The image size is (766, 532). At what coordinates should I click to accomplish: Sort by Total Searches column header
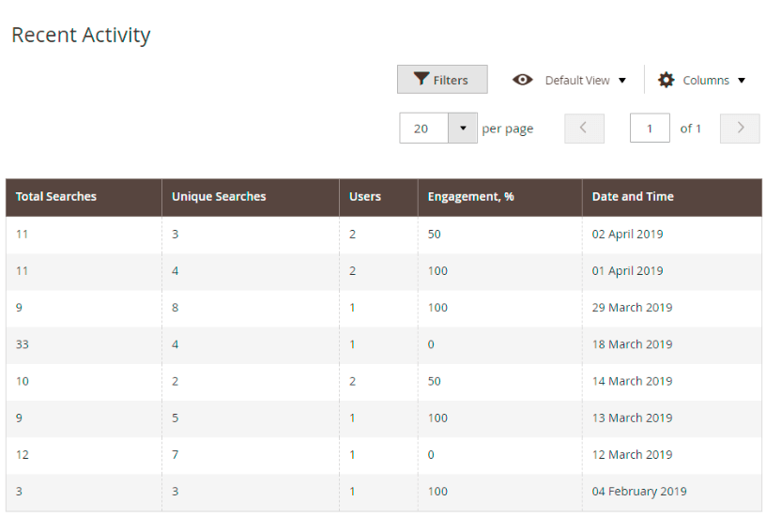[56, 197]
